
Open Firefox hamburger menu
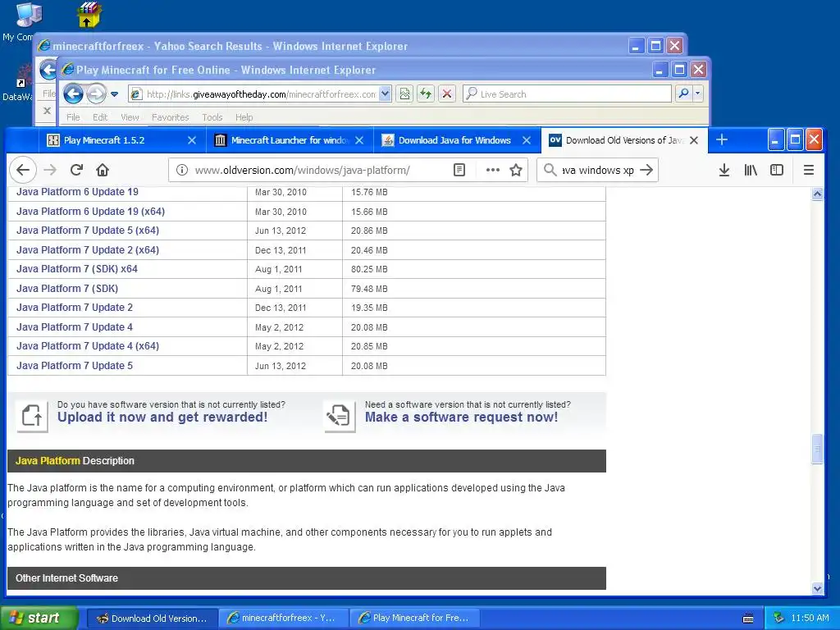tap(809, 171)
